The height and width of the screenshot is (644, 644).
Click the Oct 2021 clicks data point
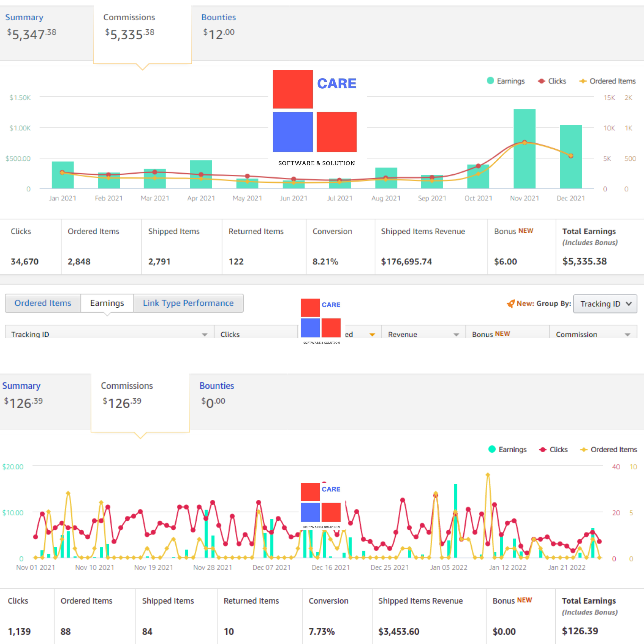point(478,166)
